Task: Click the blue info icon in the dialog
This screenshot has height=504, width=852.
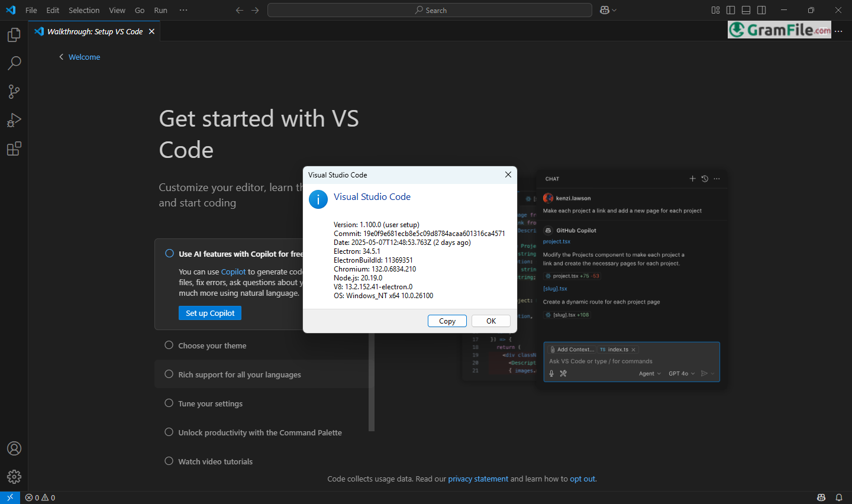Action: pyautogui.click(x=318, y=199)
